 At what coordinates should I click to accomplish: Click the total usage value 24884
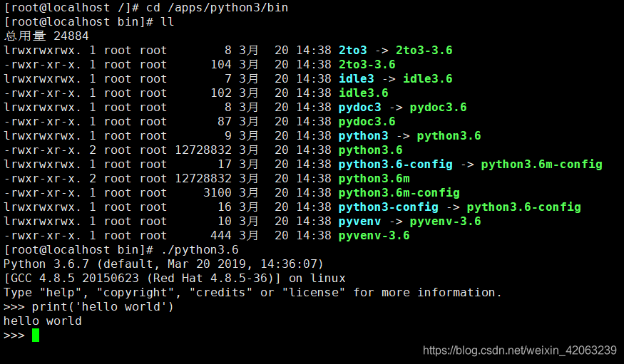71,36
